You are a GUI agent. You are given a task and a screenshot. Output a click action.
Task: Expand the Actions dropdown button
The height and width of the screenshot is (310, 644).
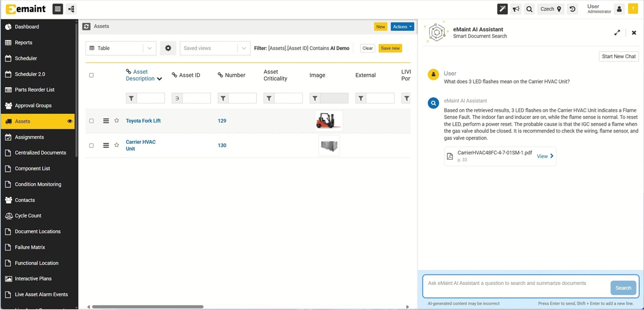point(402,27)
